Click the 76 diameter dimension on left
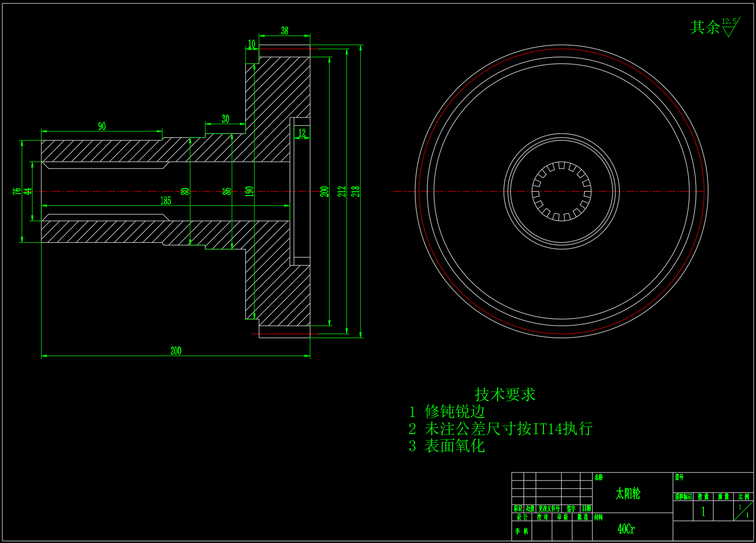The height and width of the screenshot is (543, 756). (17, 191)
